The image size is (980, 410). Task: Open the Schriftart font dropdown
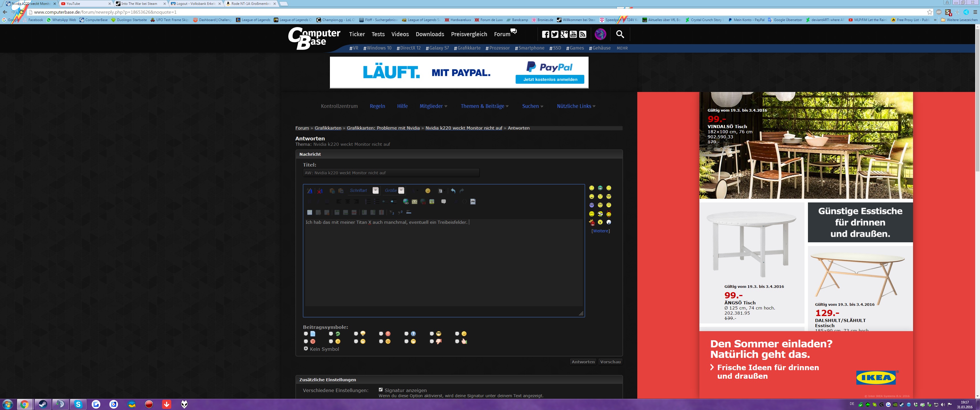tap(375, 190)
